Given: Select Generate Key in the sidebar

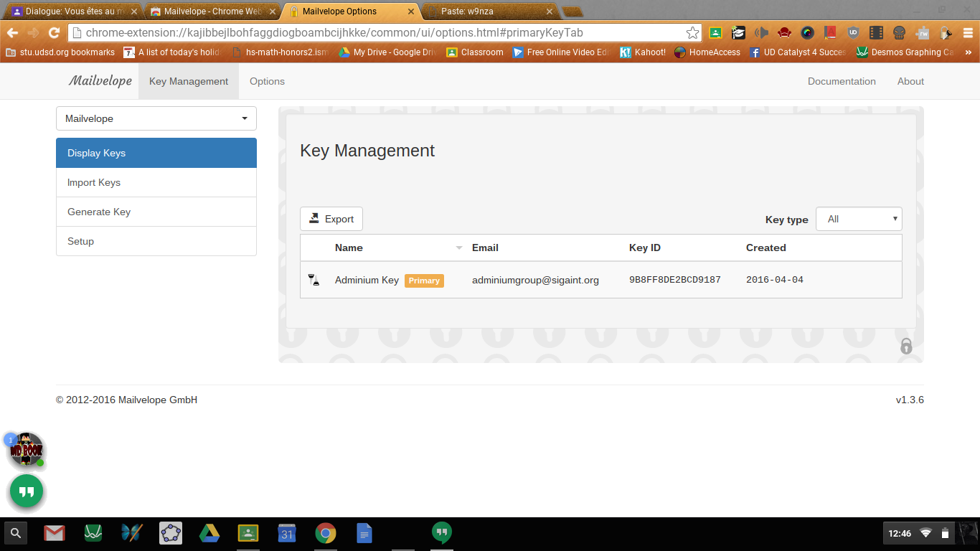Looking at the screenshot, I should pyautogui.click(x=156, y=212).
